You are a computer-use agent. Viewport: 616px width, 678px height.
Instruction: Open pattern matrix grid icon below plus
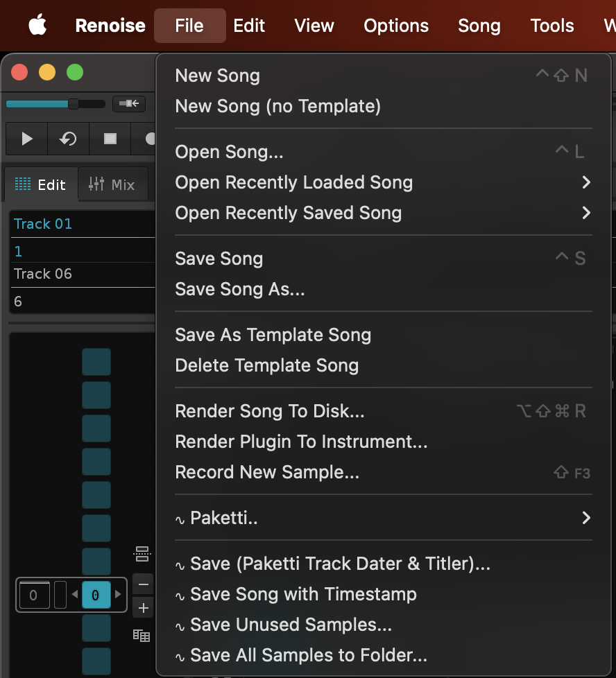[x=142, y=635]
